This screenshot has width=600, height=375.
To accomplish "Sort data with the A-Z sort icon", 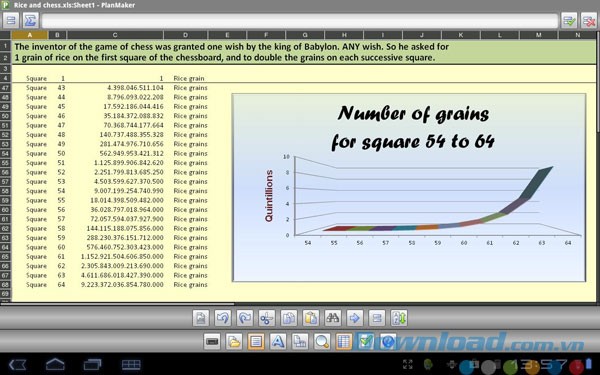I will click(399, 318).
